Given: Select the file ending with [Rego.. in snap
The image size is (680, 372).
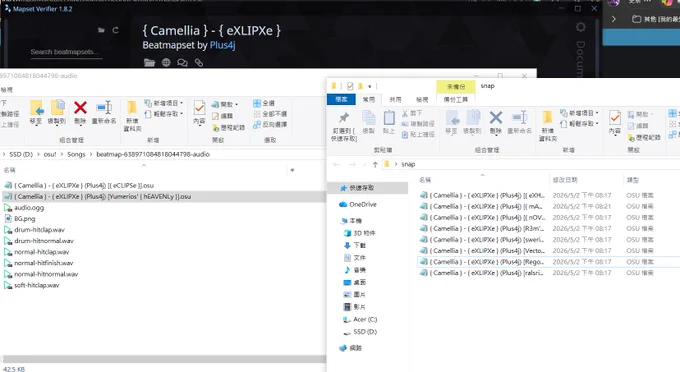Looking at the screenshot, I should tap(549, 262).
